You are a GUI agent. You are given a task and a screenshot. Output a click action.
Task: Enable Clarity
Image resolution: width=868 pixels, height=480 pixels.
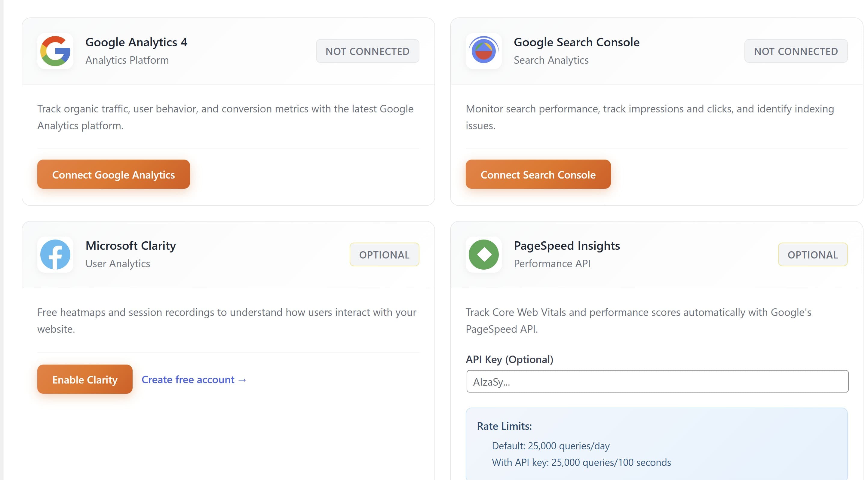pos(84,379)
